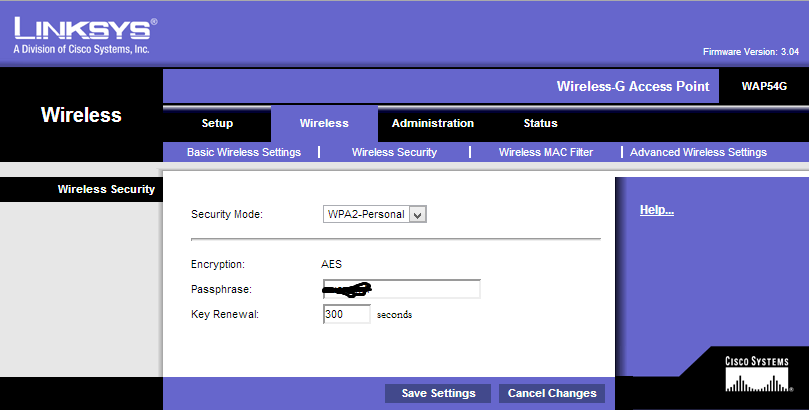The image size is (809, 411).
Task: Go to the Status tab
Action: click(540, 123)
